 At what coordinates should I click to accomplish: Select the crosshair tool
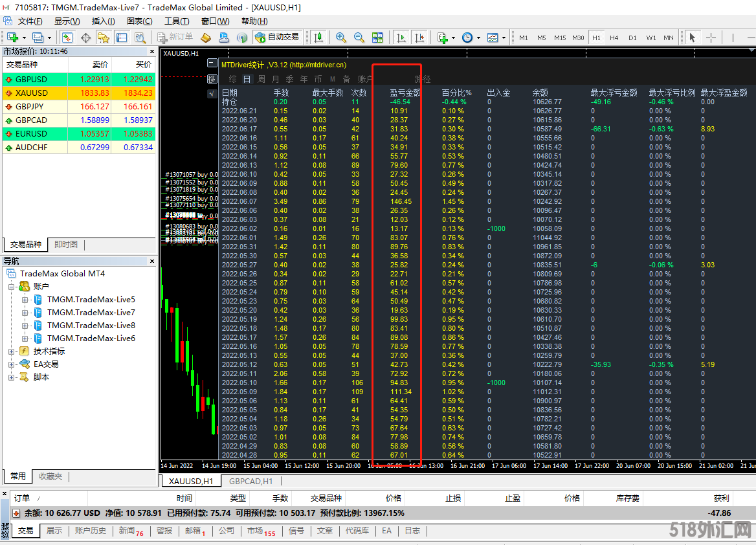711,37
